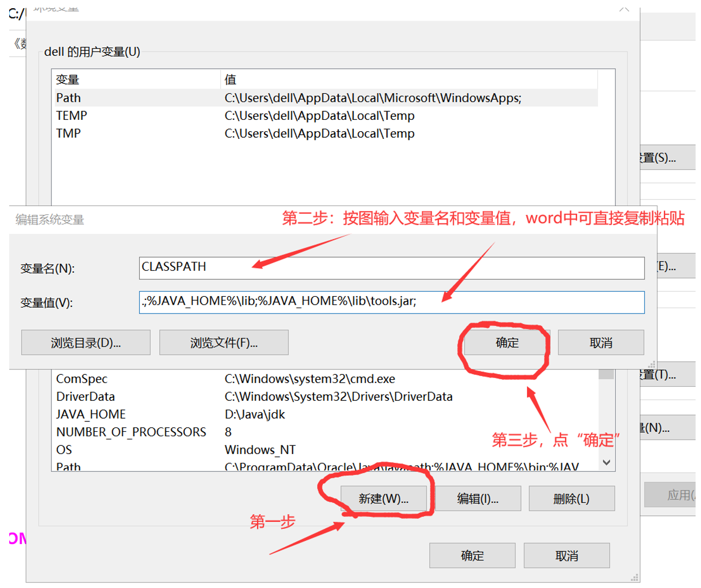Click the 变量 column header in user variables
Screen dimensions: 701x588
tap(136, 80)
